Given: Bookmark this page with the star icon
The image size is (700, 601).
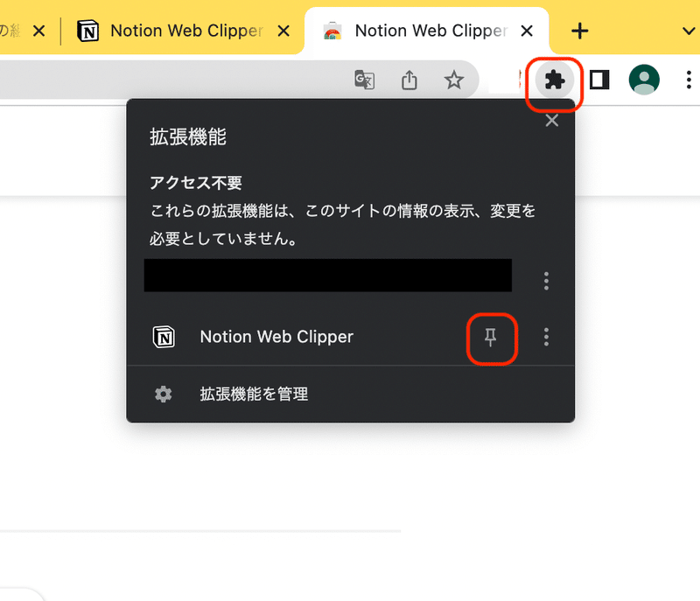Looking at the screenshot, I should (454, 80).
